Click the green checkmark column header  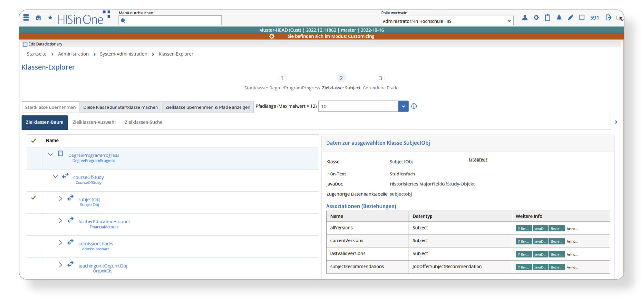point(33,141)
